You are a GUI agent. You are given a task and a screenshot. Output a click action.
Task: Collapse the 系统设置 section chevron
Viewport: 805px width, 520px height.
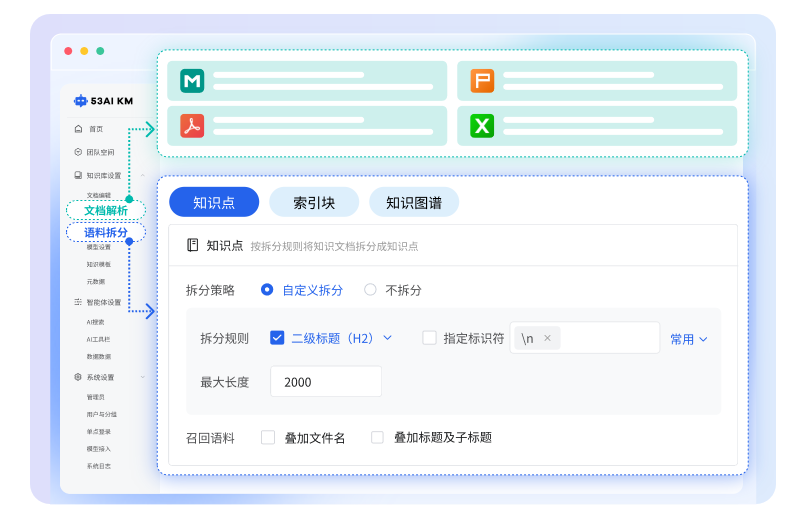pyautogui.click(x=143, y=377)
